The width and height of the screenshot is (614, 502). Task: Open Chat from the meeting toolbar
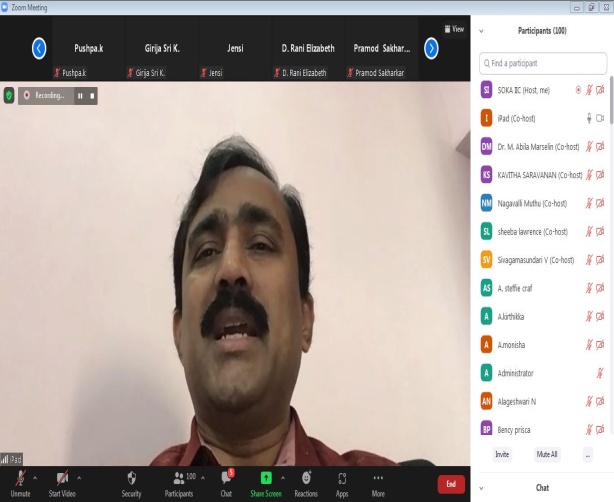pos(226,478)
